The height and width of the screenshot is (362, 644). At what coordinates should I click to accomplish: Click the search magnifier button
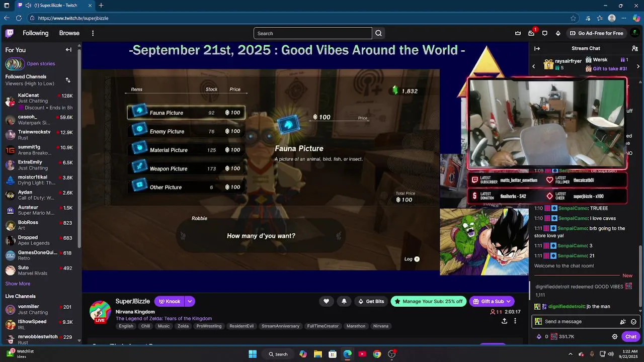pos(378,33)
